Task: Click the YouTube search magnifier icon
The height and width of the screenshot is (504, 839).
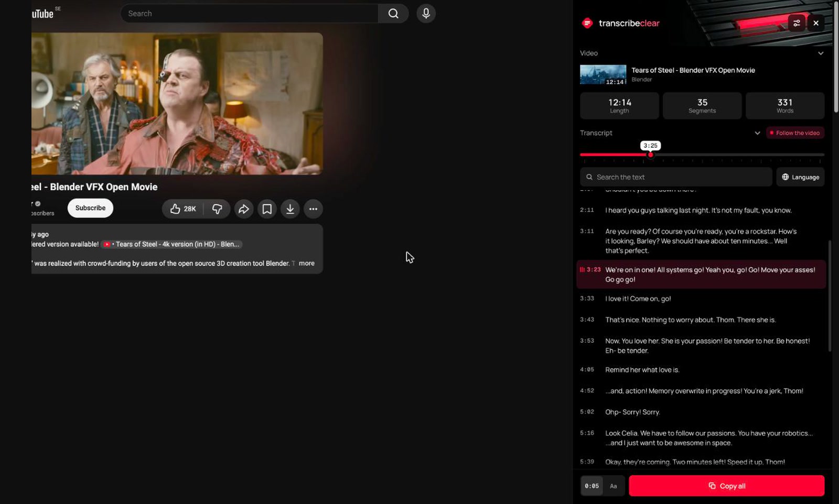Action: (393, 14)
